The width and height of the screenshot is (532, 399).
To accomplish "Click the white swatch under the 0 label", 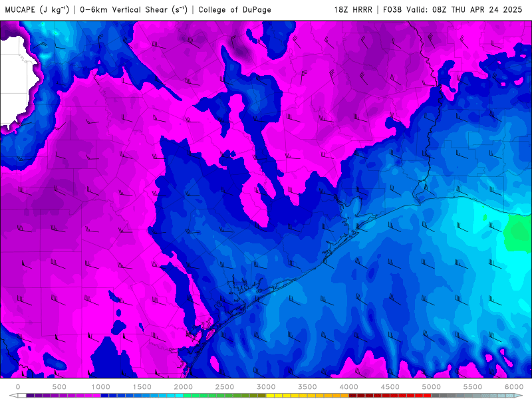I will (x=22, y=396).
